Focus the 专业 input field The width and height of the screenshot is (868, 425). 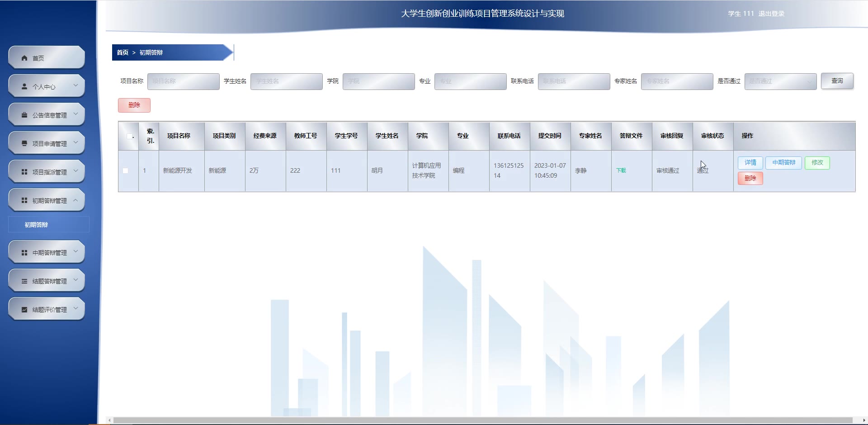[x=471, y=81]
